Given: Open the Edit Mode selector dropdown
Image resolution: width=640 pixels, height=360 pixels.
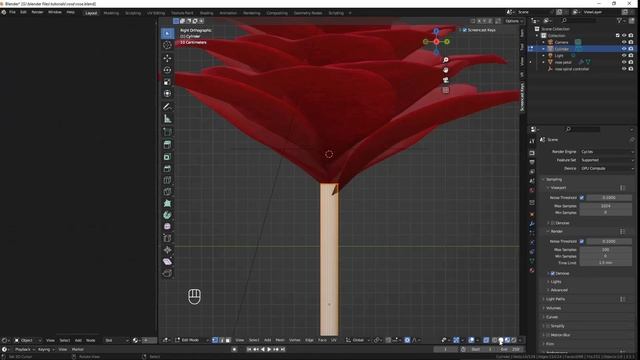Looking at the screenshot, I should tap(192, 340).
